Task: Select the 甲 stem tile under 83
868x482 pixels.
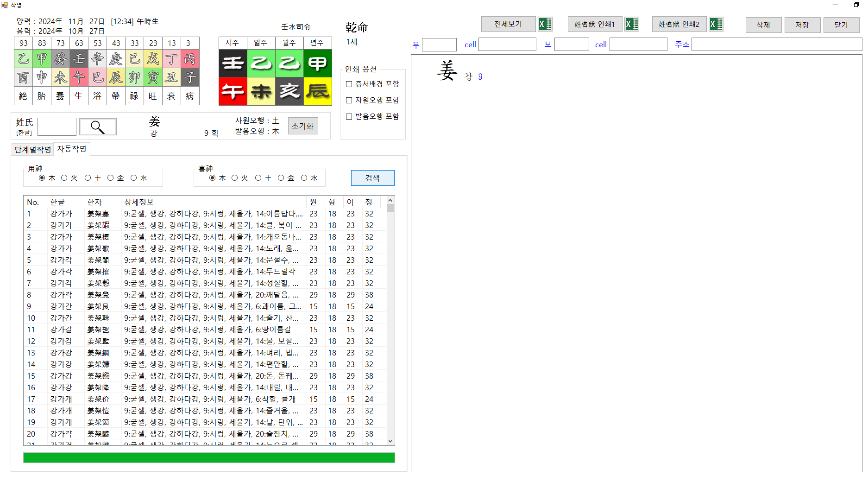Action: [42, 59]
